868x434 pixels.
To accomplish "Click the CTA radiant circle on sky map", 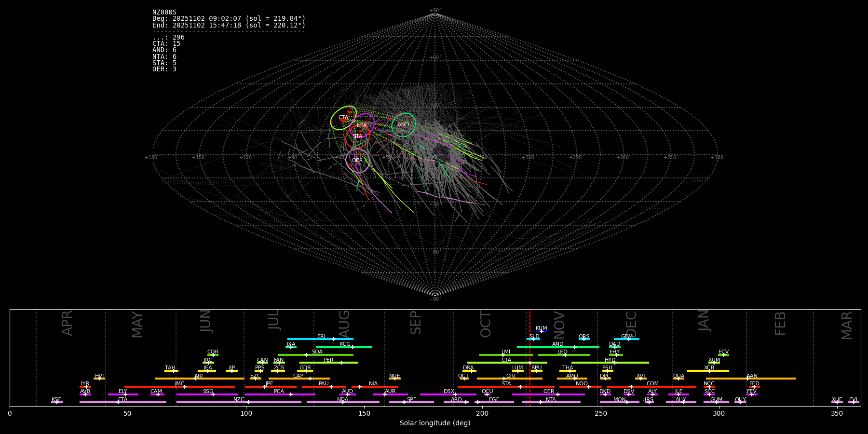I will pos(343,118).
